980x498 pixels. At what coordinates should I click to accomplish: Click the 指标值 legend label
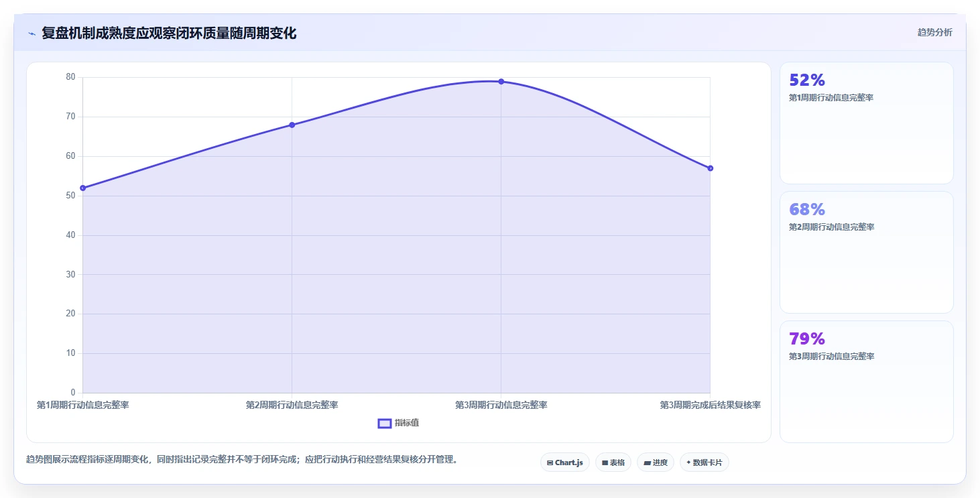click(x=407, y=423)
